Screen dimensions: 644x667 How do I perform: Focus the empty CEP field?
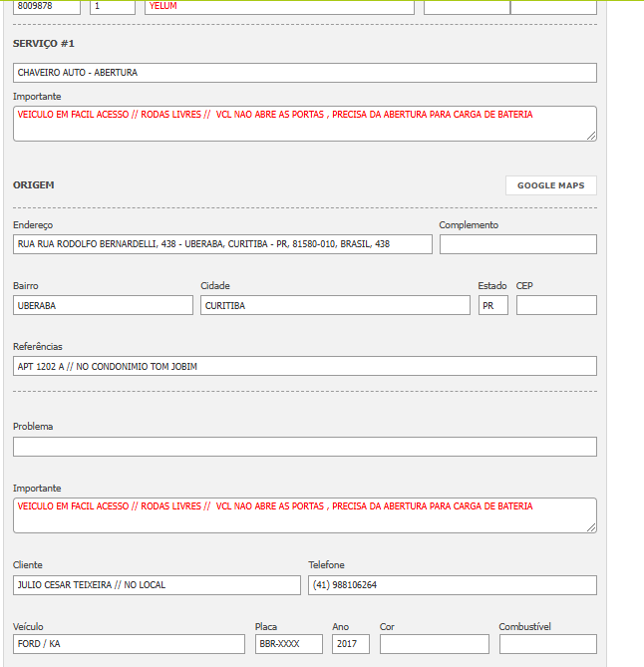556,305
